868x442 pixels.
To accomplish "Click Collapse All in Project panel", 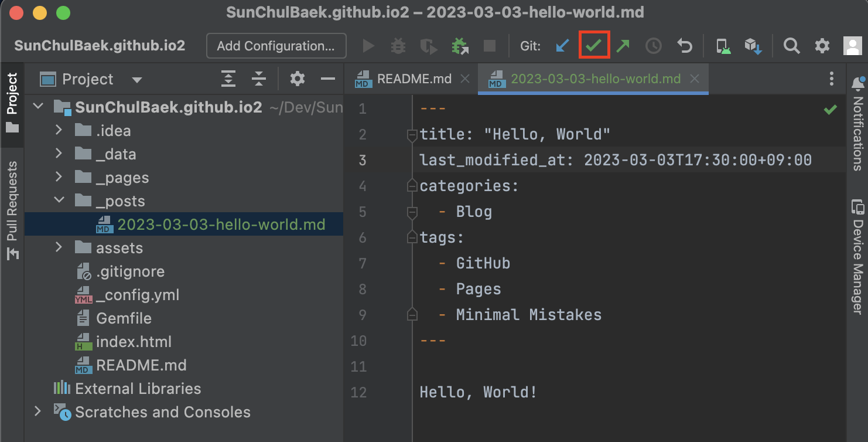I will pos(259,79).
